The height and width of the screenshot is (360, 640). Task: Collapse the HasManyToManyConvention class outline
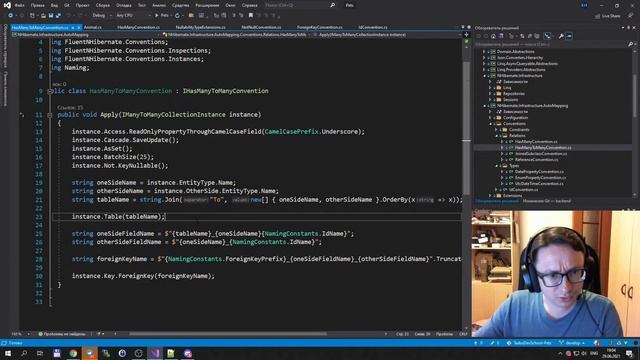click(50, 91)
